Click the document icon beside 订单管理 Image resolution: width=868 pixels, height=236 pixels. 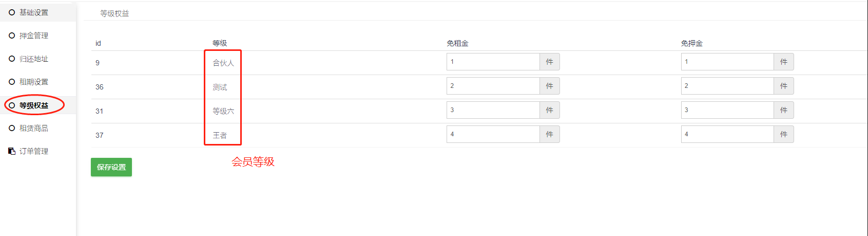click(12, 151)
